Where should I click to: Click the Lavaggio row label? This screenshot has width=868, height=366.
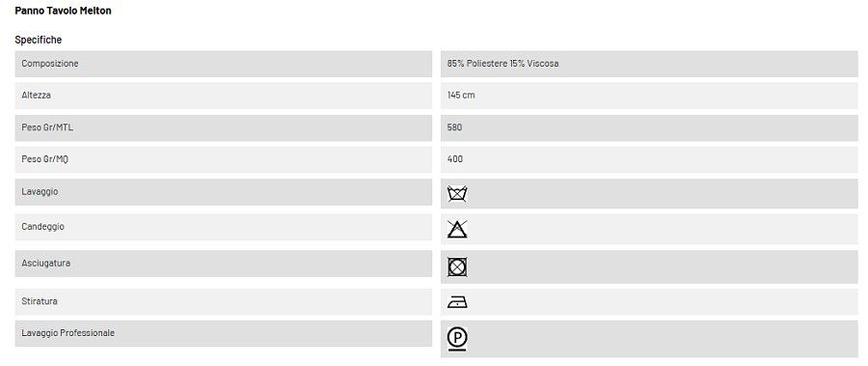[x=40, y=192]
